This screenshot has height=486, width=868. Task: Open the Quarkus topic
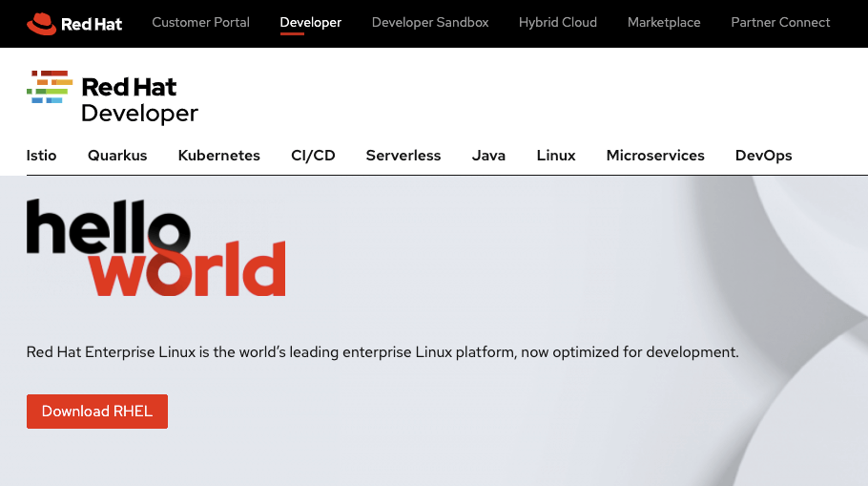pyautogui.click(x=117, y=155)
